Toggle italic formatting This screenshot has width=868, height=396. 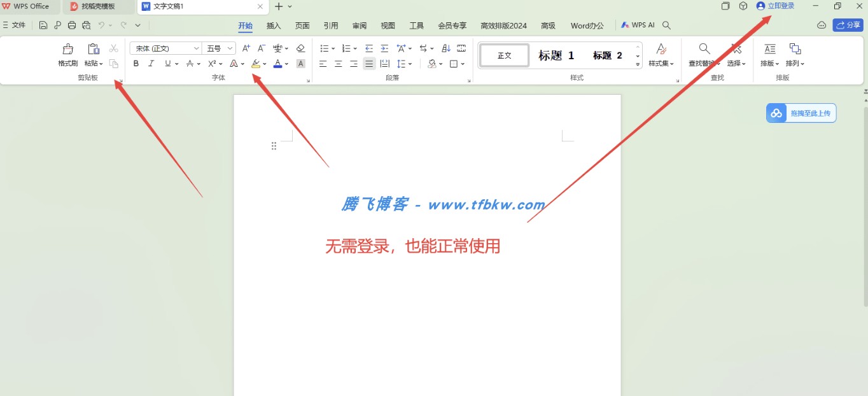(x=151, y=63)
